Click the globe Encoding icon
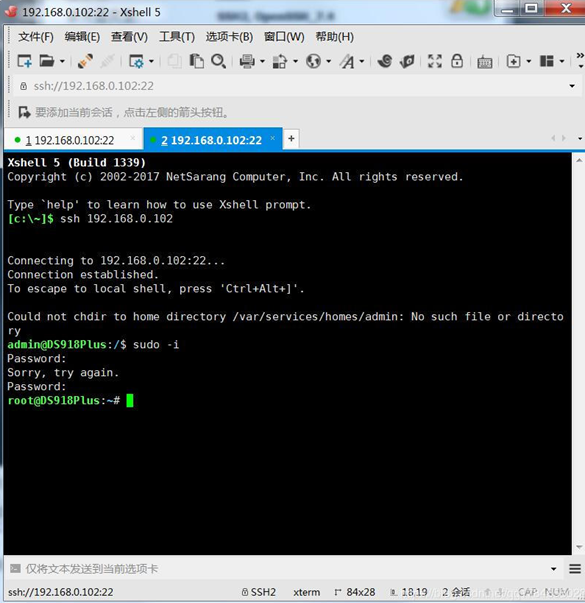This screenshot has width=585, height=603. pos(313,61)
